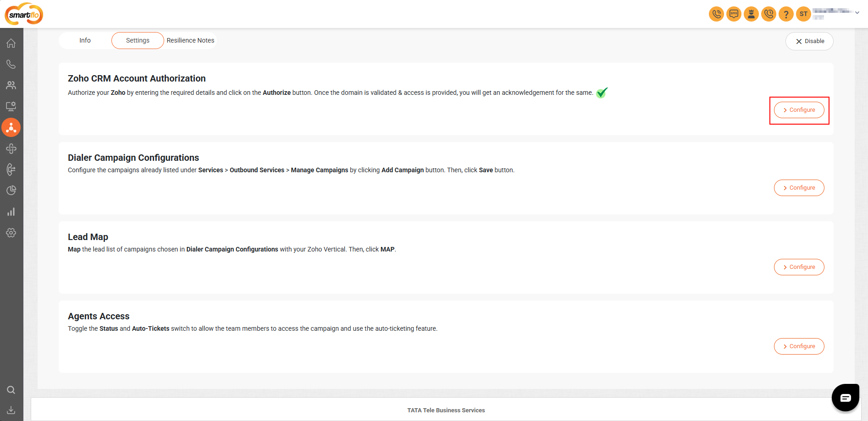The height and width of the screenshot is (421, 868).
Task: Open the pie chart reports sidebar icon
Action: point(11,190)
